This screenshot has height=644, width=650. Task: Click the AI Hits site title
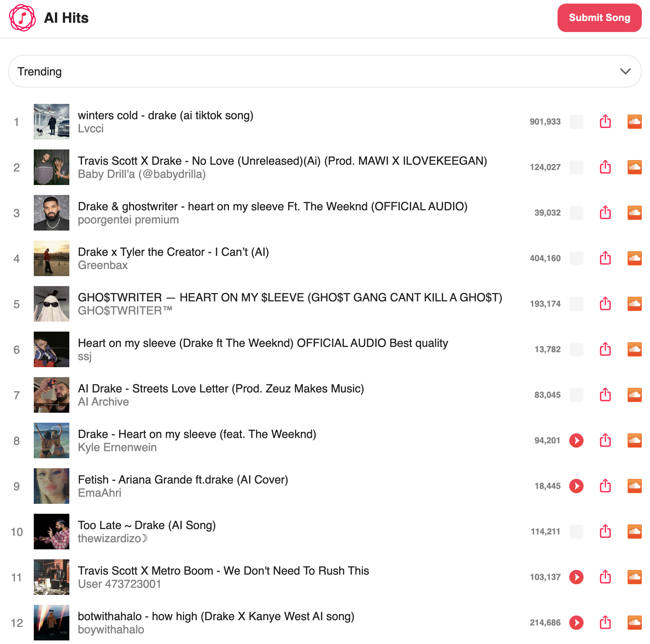(x=66, y=18)
